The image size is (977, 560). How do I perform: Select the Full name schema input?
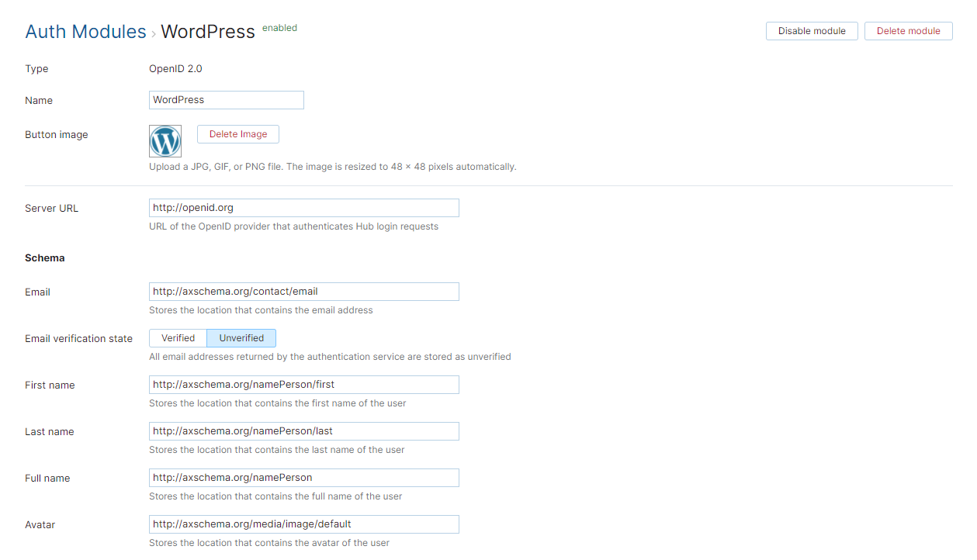[303, 477]
